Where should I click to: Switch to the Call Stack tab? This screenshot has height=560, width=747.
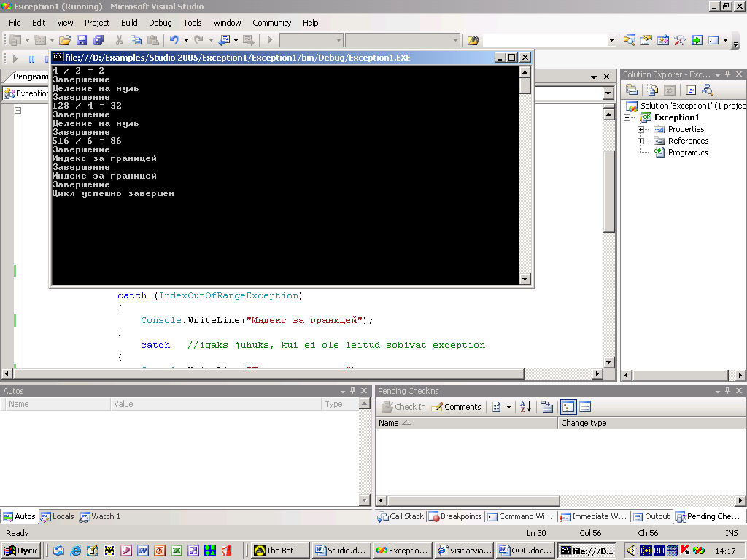(x=400, y=516)
